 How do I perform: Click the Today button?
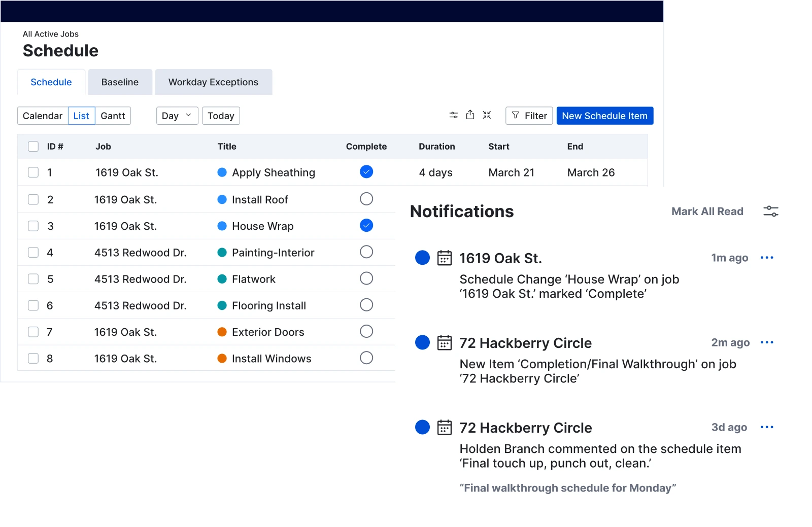click(x=221, y=116)
